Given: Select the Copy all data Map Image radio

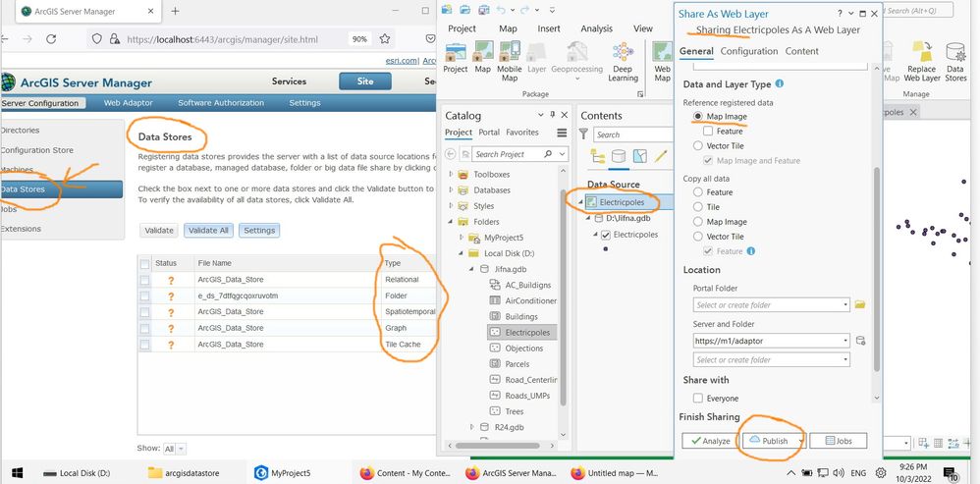Looking at the screenshot, I should tap(697, 222).
